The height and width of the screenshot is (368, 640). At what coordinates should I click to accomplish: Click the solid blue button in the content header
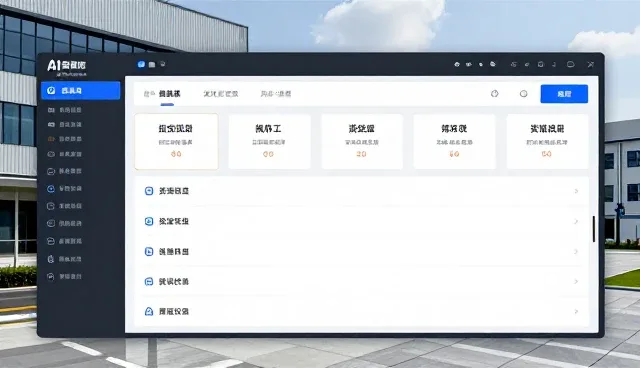[x=564, y=94]
